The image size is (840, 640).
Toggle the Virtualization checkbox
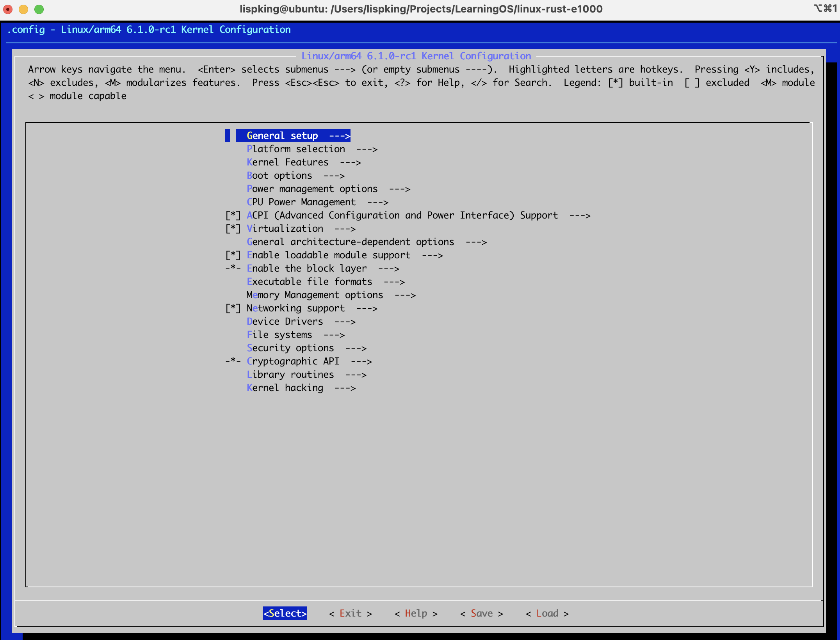(233, 229)
